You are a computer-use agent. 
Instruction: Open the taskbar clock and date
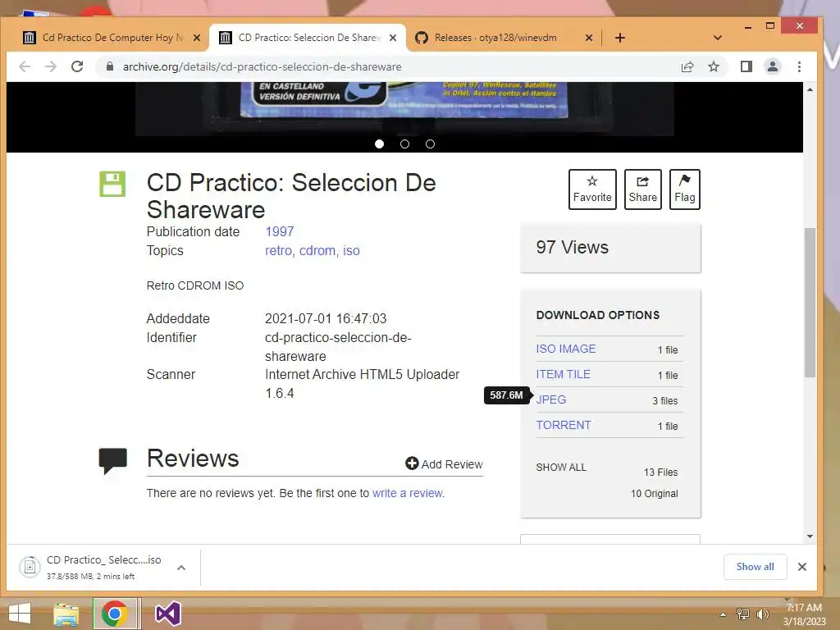click(x=804, y=614)
